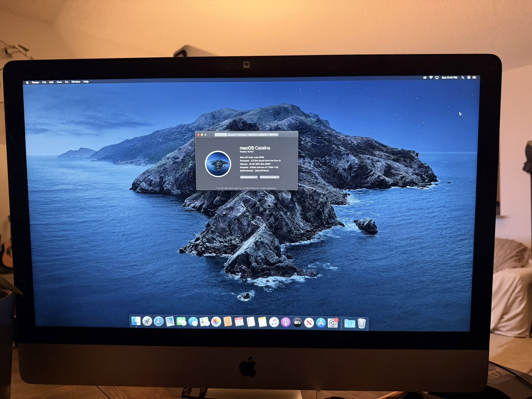
Task: Open System Preferences with notification badge
Action: pyautogui.click(x=332, y=323)
